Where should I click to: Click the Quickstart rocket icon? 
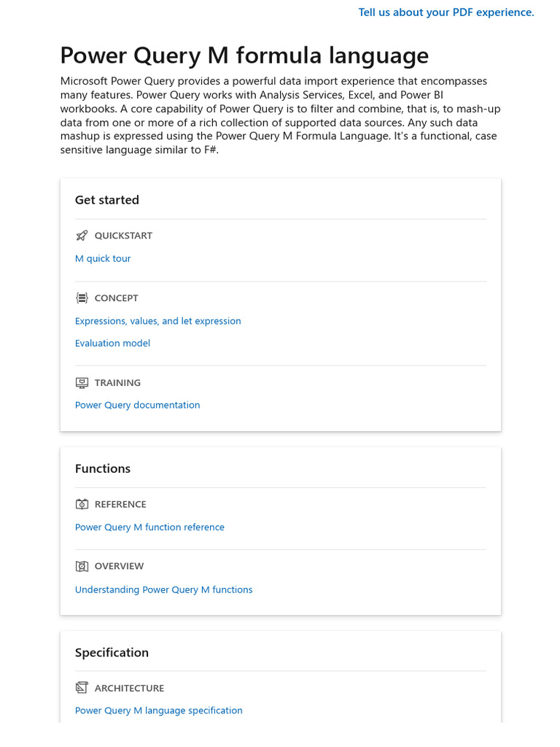point(82,236)
